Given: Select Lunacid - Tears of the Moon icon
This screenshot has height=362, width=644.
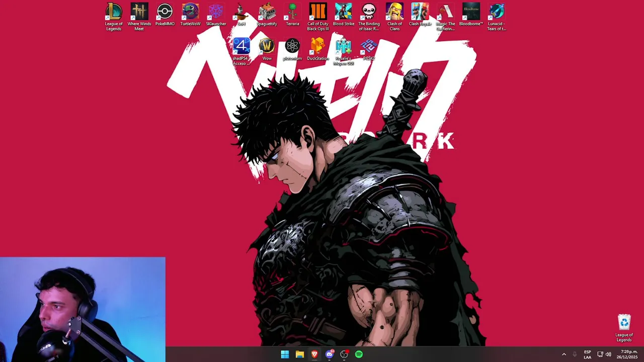Looking at the screenshot, I should coord(497,17).
